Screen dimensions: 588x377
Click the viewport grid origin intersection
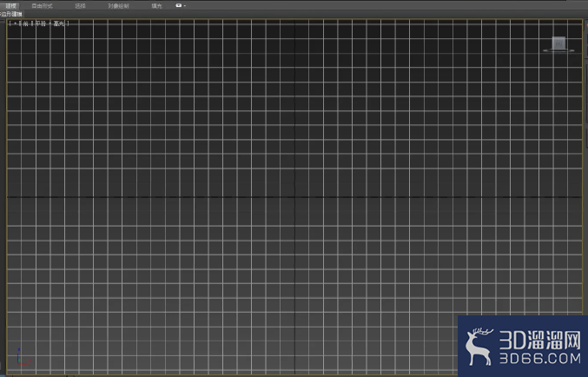pyautogui.click(x=294, y=197)
